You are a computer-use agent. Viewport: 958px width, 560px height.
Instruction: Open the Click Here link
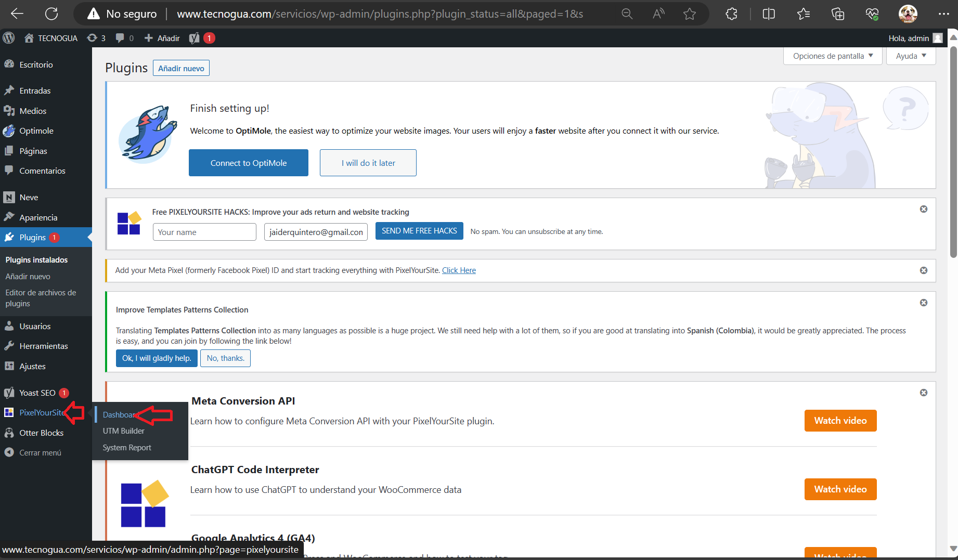tap(459, 270)
